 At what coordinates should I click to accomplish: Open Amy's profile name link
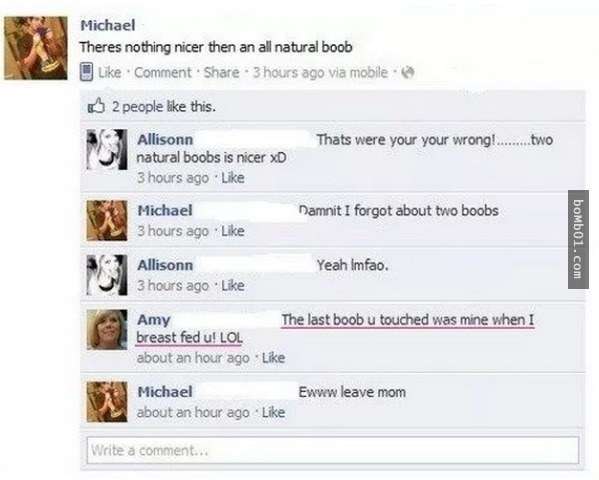[154, 320]
